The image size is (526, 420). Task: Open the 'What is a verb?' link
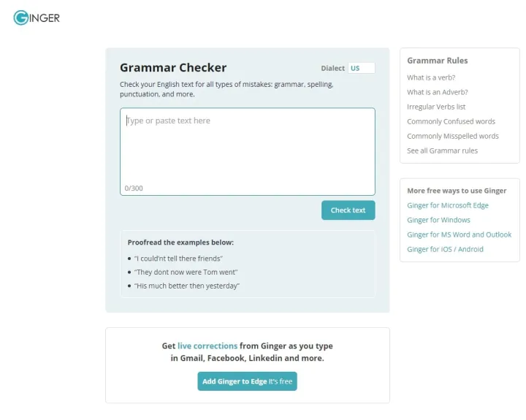431,77
